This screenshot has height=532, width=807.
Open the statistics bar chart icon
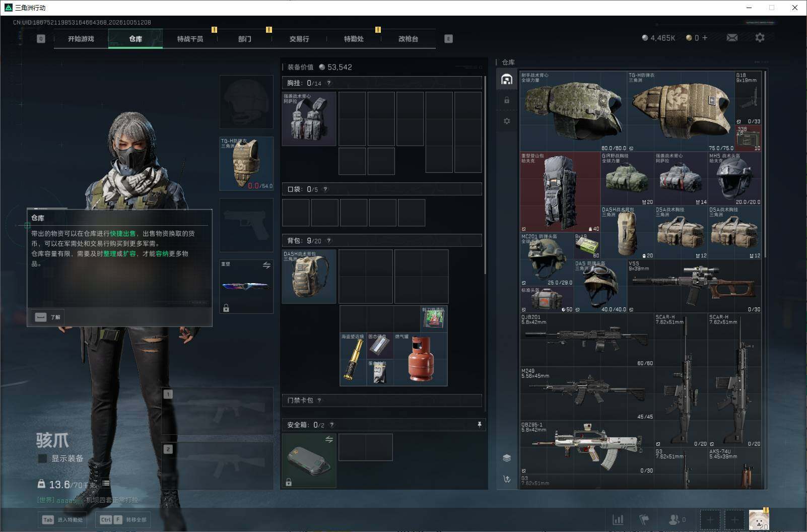pos(618,519)
